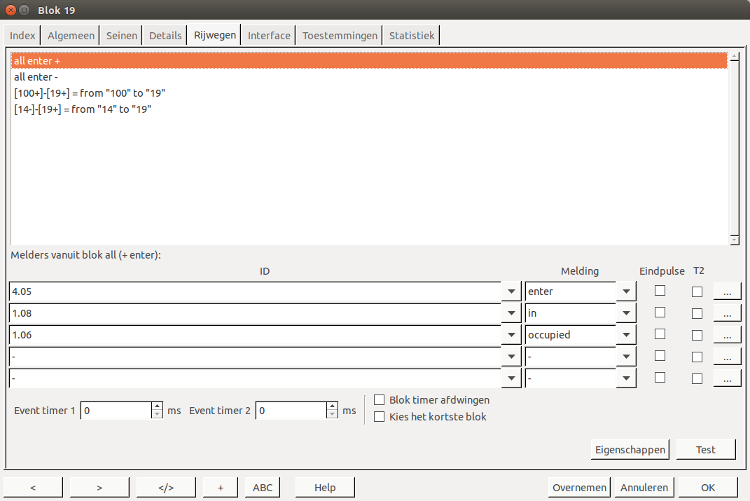This screenshot has width=750, height=501.
Task: Decrease Event timer 2 value with spinner
Action: coord(332,415)
